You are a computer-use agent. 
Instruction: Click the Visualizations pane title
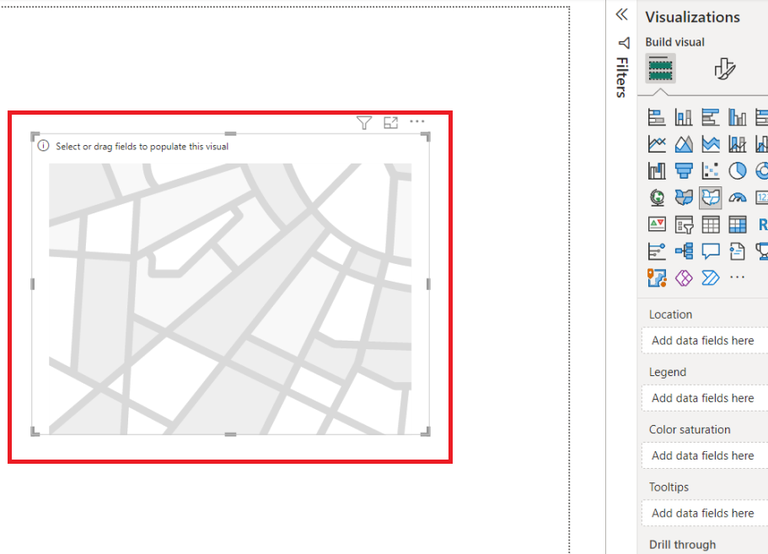tap(692, 17)
